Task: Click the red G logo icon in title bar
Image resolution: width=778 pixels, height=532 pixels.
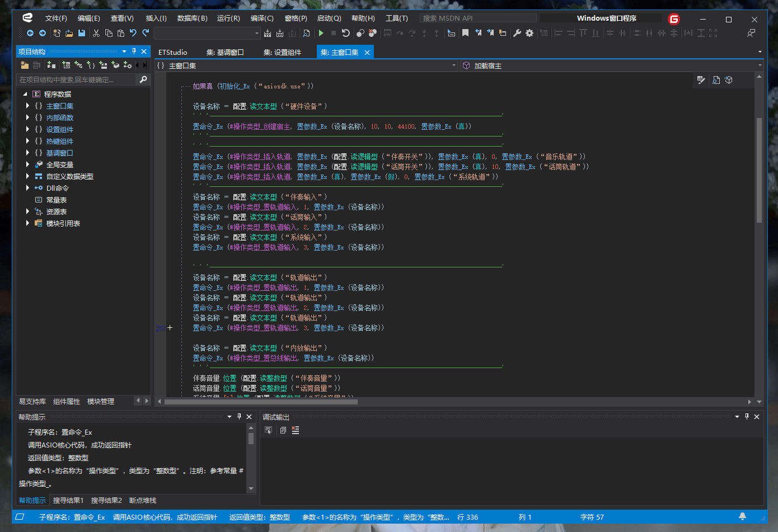Action: tap(674, 19)
